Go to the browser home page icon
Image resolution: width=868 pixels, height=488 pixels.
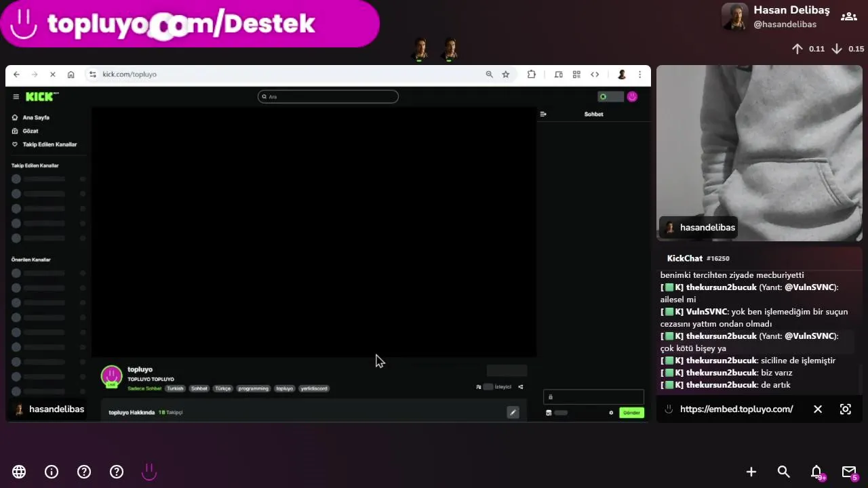click(71, 75)
